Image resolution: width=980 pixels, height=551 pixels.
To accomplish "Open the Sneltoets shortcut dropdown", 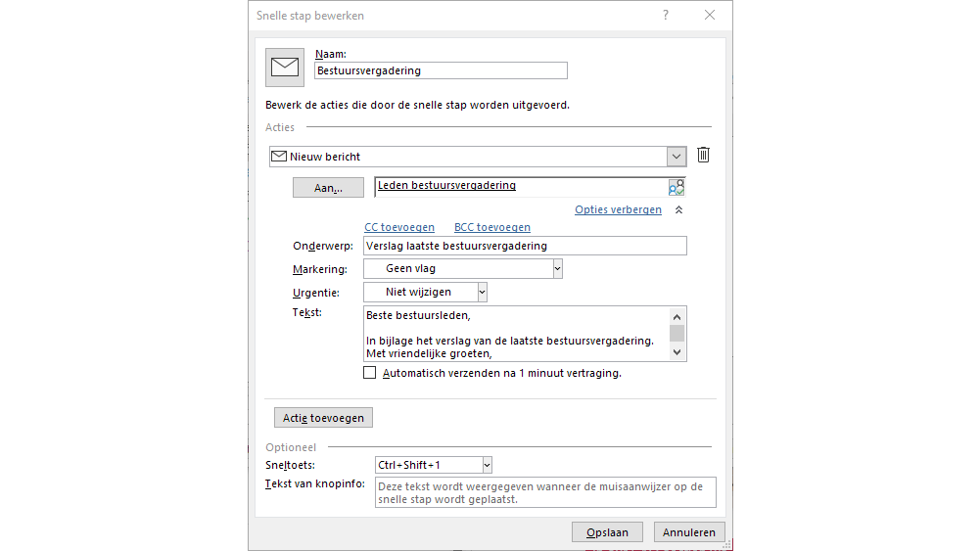I will (x=487, y=466).
